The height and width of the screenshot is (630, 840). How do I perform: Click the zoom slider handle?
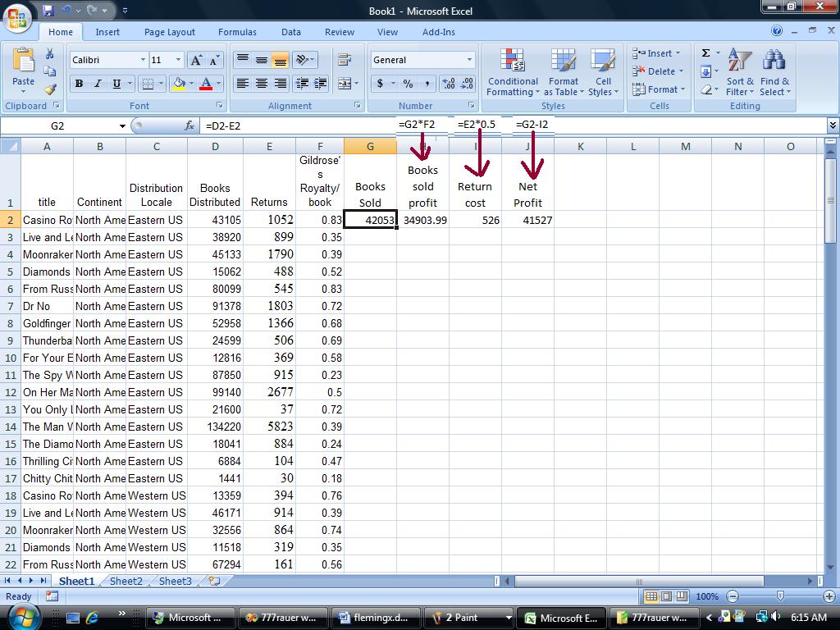[781, 596]
